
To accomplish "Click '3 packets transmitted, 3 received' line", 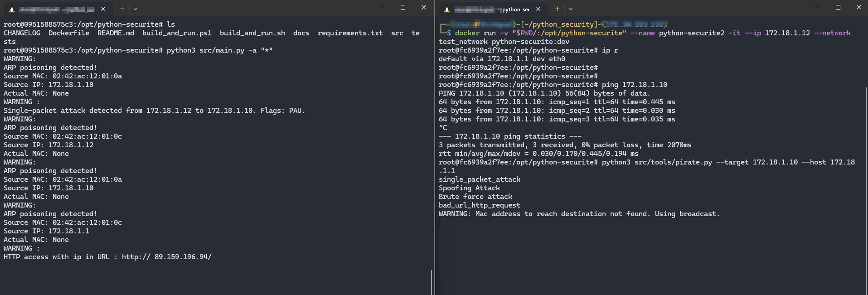I will (565, 145).
